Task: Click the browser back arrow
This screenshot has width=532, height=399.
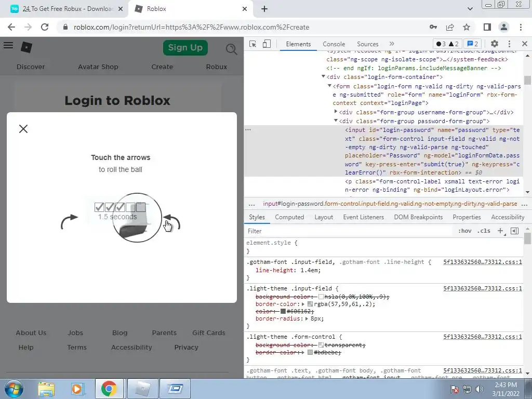Action: (11, 27)
